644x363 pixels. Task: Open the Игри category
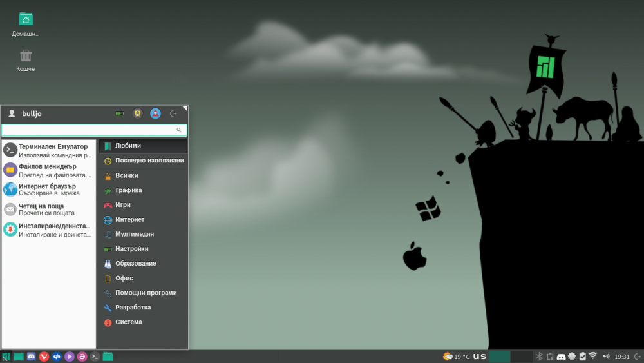tap(143, 205)
